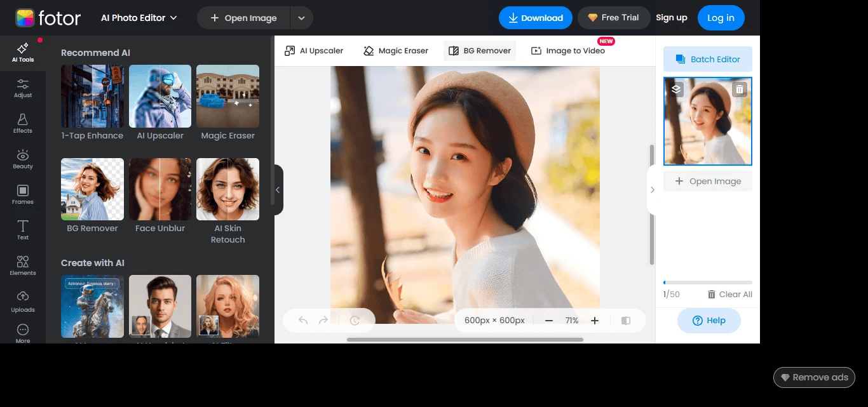Switch to Magic Eraser in top toolbar
868x407 pixels.
[x=396, y=51]
